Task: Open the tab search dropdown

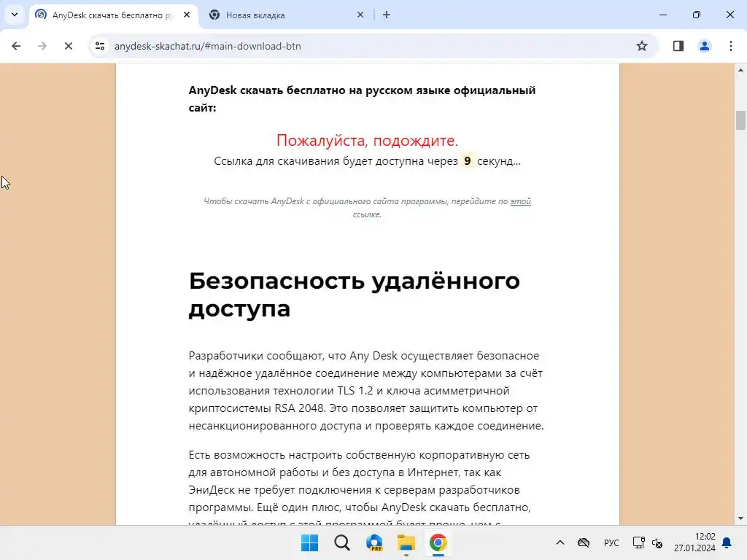Action: tap(15, 15)
